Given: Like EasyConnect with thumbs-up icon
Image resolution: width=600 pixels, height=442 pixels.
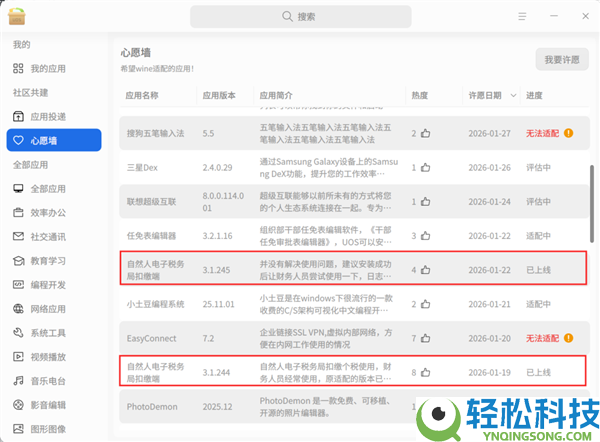Looking at the screenshot, I should [426, 338].
